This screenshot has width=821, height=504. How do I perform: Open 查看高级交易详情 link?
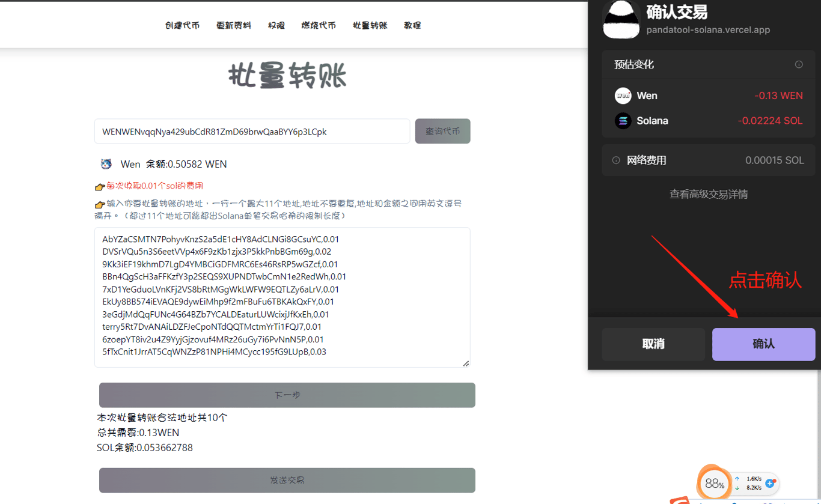tap(709, 194)
